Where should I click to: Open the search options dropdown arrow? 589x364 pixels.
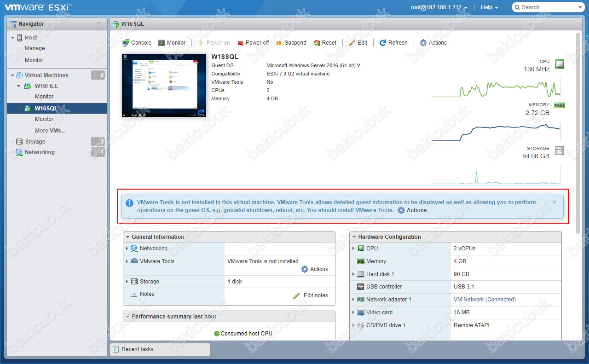[580, 7]
